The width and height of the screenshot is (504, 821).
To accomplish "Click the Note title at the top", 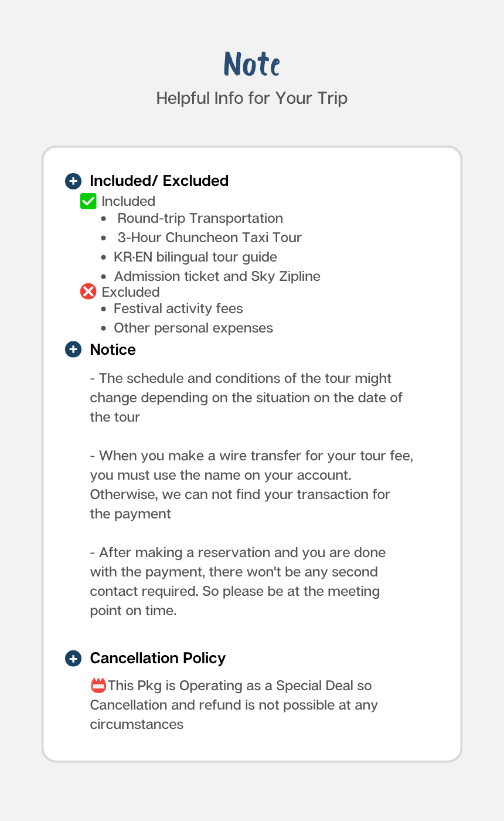I will [252, 64].
